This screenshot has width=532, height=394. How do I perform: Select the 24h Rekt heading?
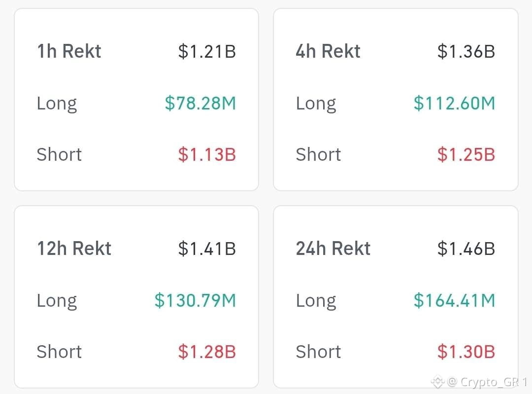(x=333, y=249)
